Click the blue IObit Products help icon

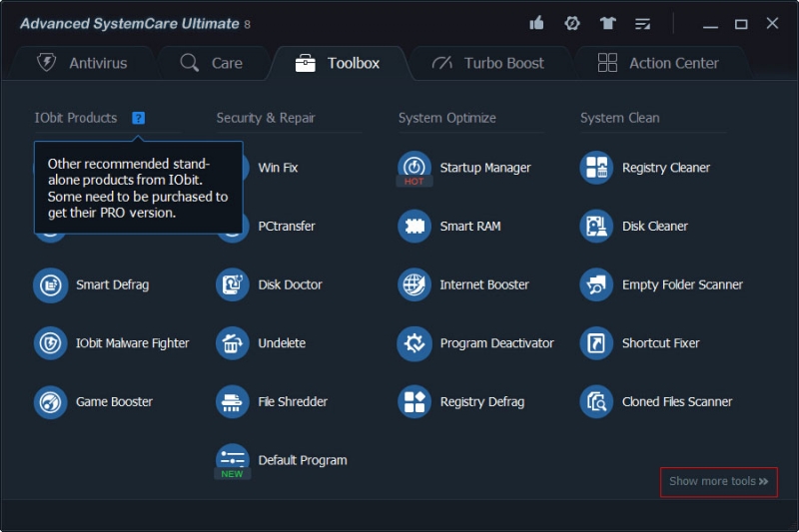tap(138, 118)
